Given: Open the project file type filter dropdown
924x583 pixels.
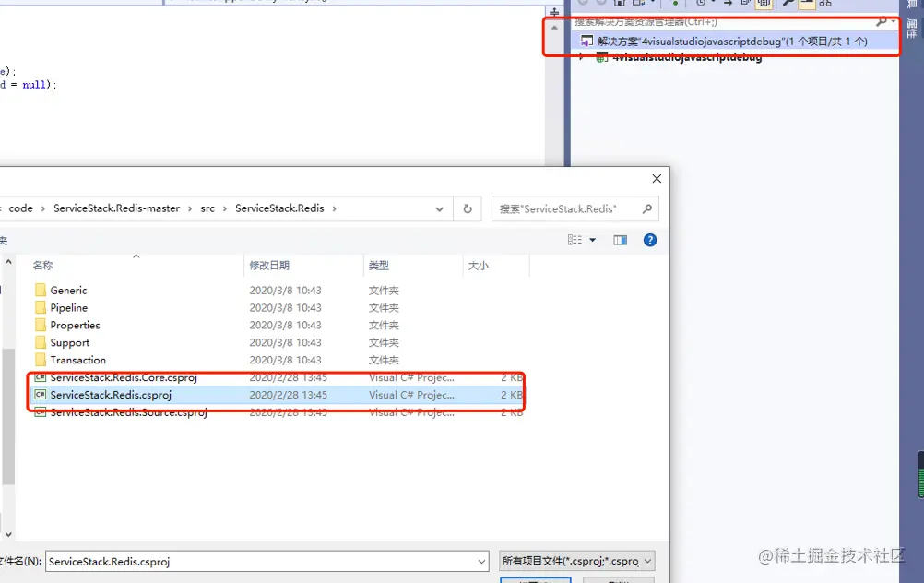Looking at the screenshot, I should tap(647, 561).
